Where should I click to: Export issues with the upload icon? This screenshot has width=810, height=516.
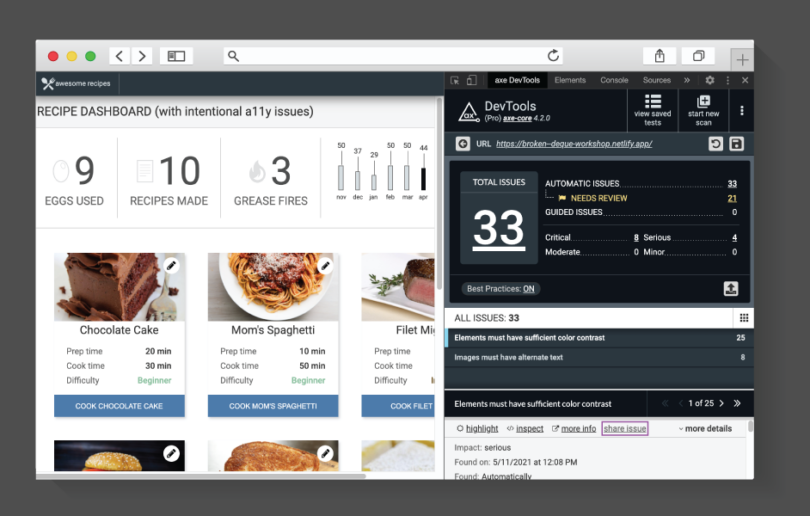click(x=730, y=289)
